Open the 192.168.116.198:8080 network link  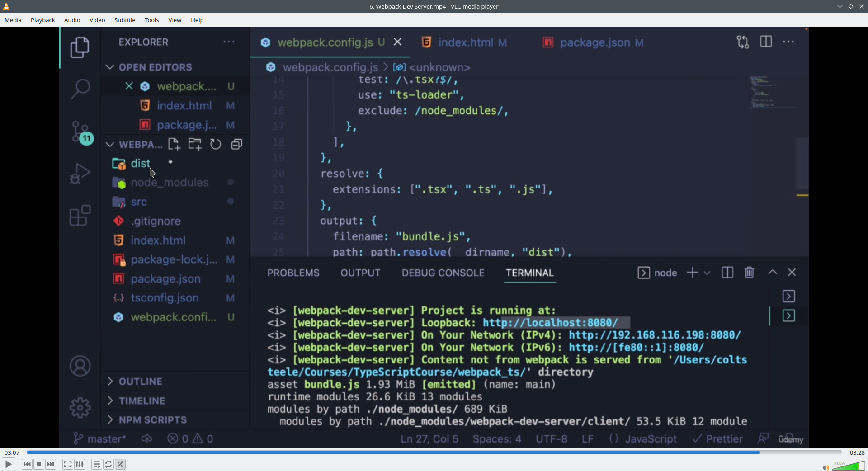[x=655, y=335]
